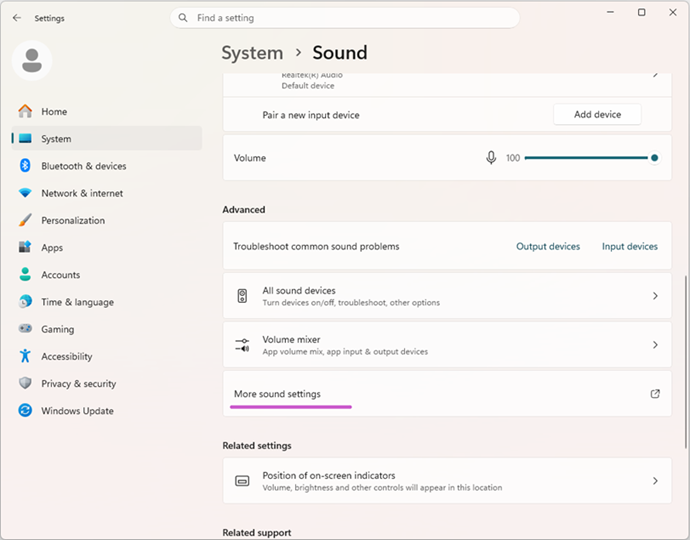690x540 pixels.
Task: Click the Bluetooth icon in sidebar
Action: point(25,165)
